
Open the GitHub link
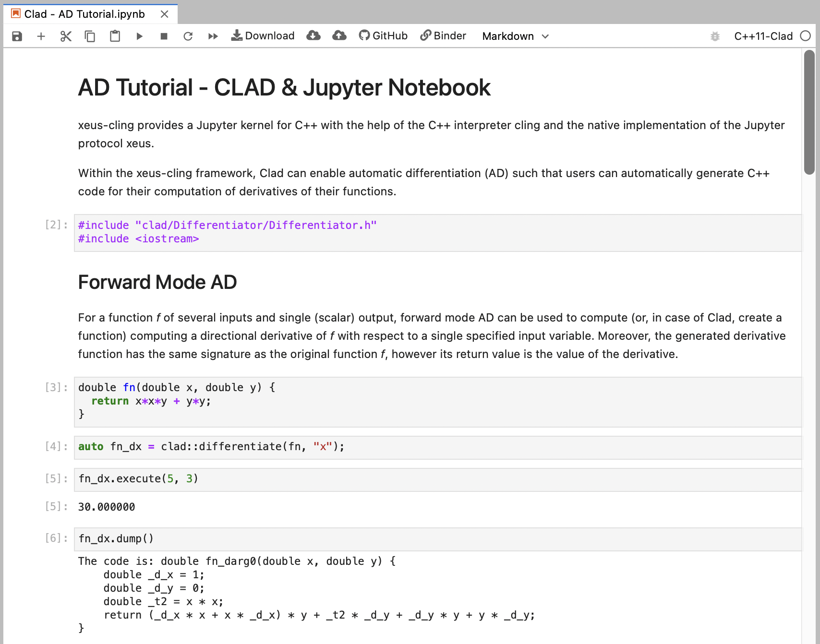[383, 36]
